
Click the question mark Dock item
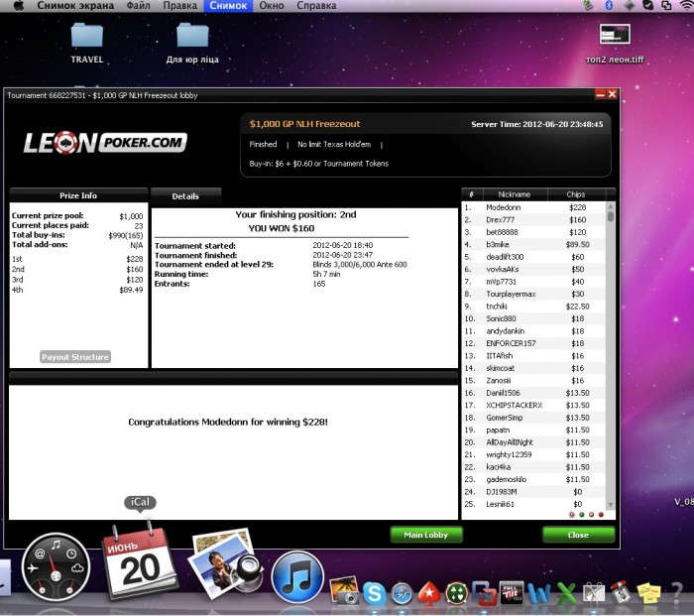677,593
